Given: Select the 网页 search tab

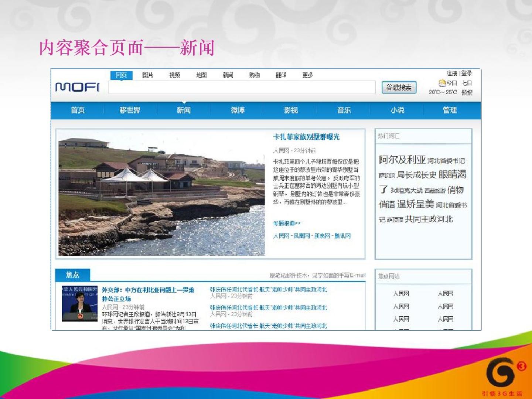Looking at the screenshot, I should tap(121, 75).
